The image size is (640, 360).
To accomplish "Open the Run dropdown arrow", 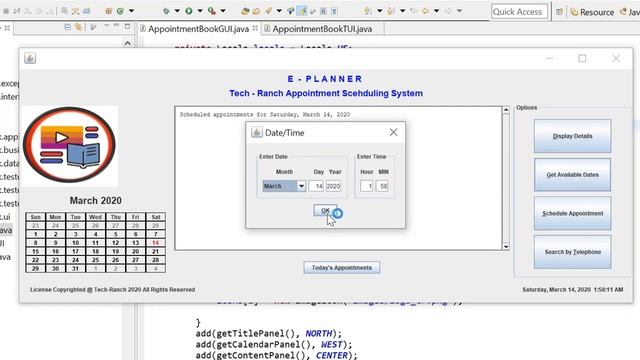I will [200, 11].
